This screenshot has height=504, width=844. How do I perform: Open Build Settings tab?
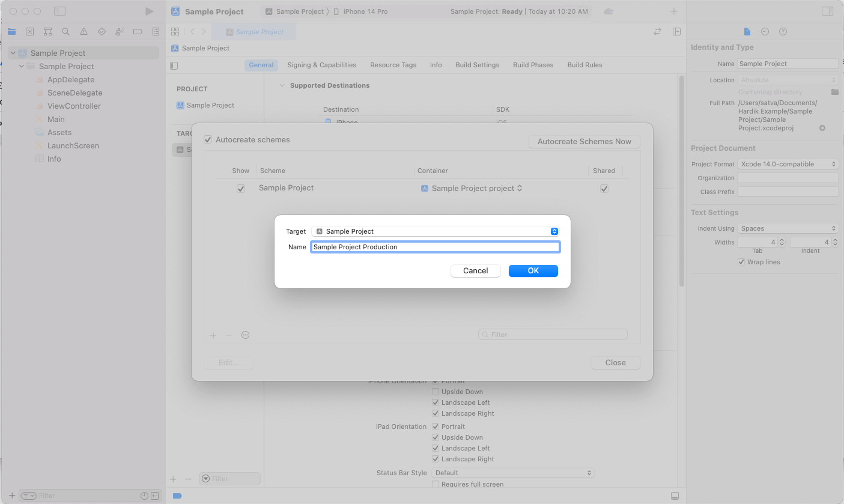(x=477, y=65)
